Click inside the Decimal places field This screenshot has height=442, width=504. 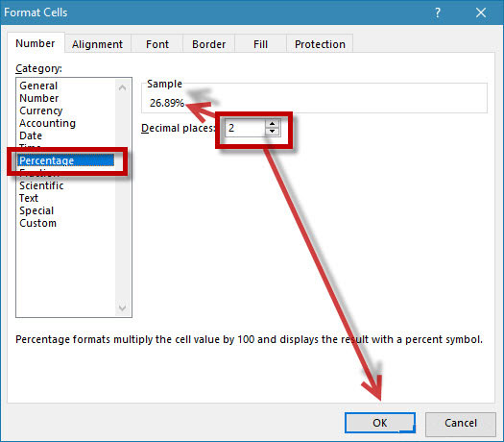point(245,128)
